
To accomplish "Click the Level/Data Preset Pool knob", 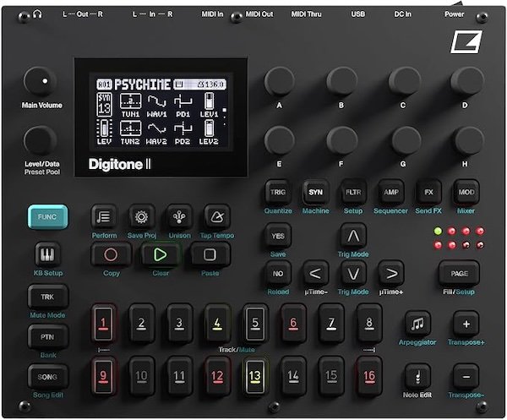I will 40,140.
